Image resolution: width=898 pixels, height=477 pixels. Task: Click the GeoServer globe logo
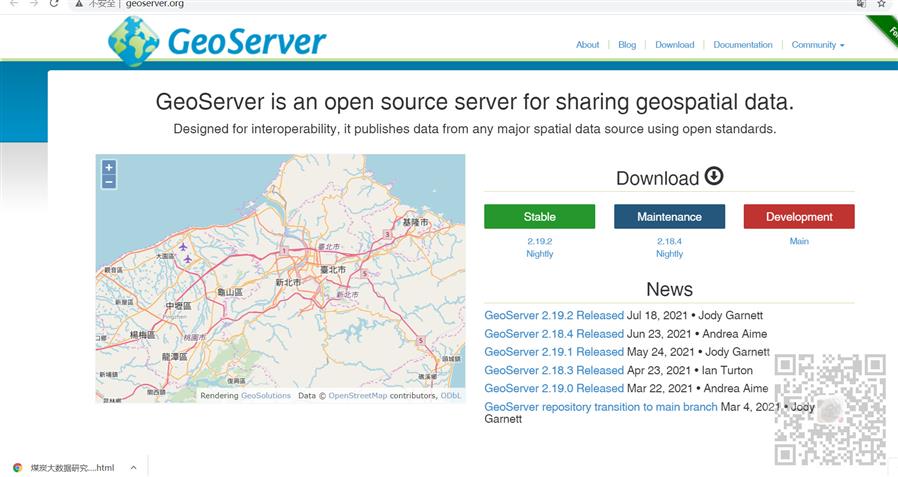pos(133,41)
